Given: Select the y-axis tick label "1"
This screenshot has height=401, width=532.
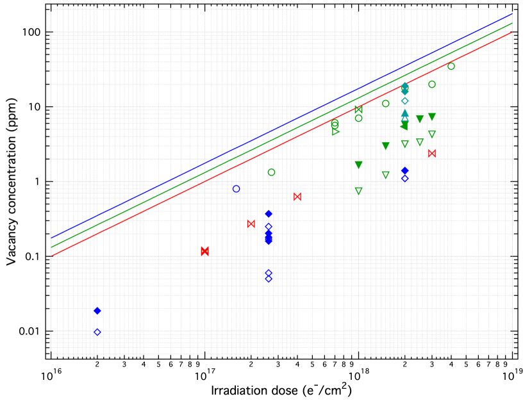Looking at the screenshot, I should click(x=37, y=182).
